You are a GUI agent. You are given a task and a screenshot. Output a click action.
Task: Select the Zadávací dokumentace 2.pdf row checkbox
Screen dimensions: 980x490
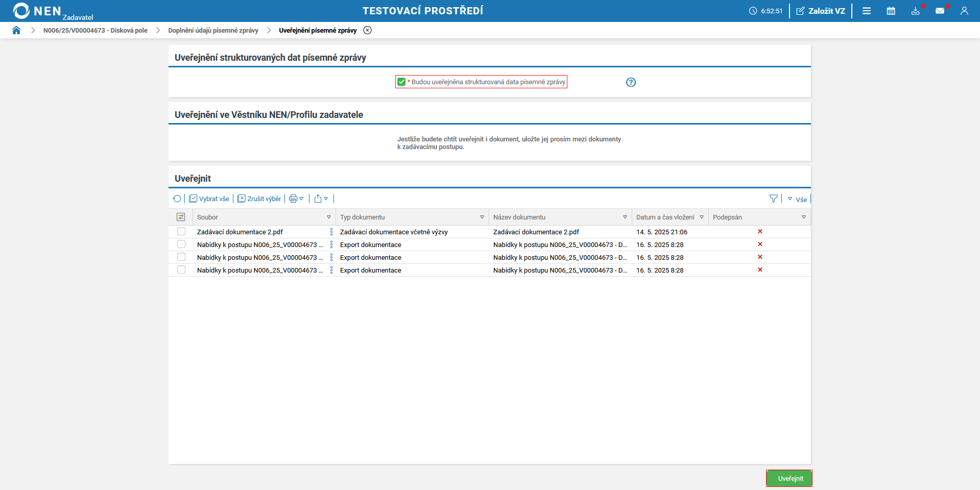pos(181,231)
